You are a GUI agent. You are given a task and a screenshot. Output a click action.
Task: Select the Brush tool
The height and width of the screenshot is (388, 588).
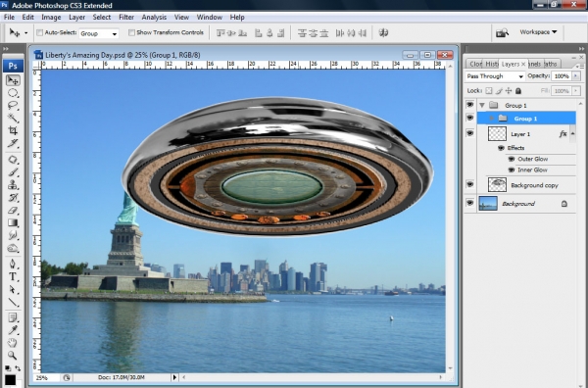(13, 172)
